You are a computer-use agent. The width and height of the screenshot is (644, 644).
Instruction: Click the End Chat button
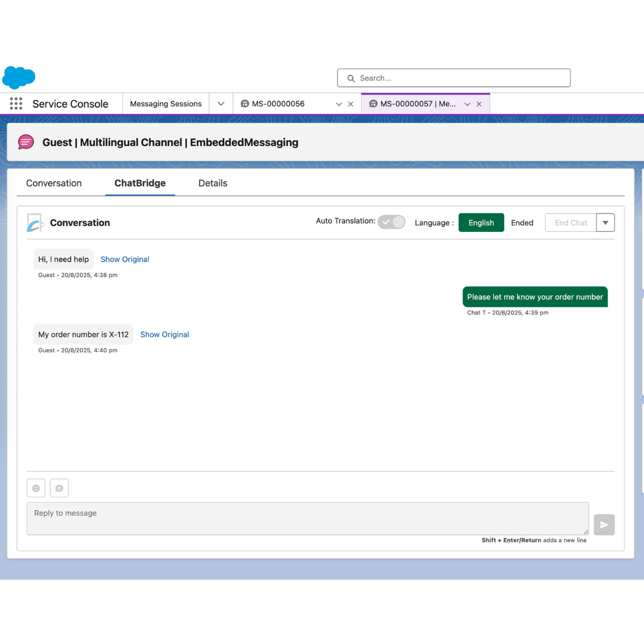pyautogui.click(x=571, y=223)
